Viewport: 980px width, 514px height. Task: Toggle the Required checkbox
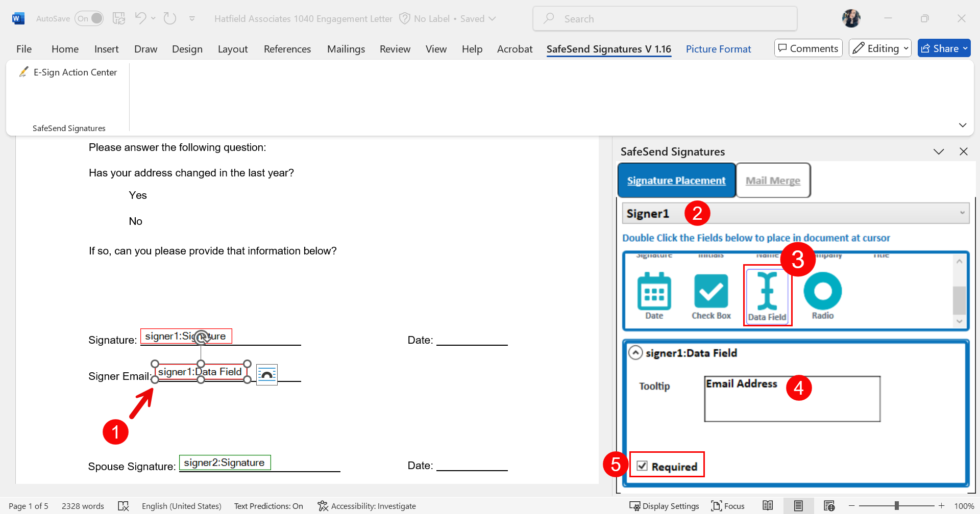click(x=642, y=466)
